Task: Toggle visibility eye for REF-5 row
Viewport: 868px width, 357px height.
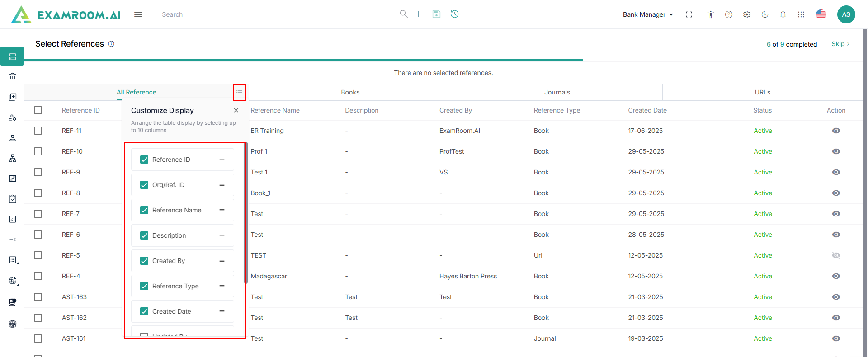Action: coord(836,255)
